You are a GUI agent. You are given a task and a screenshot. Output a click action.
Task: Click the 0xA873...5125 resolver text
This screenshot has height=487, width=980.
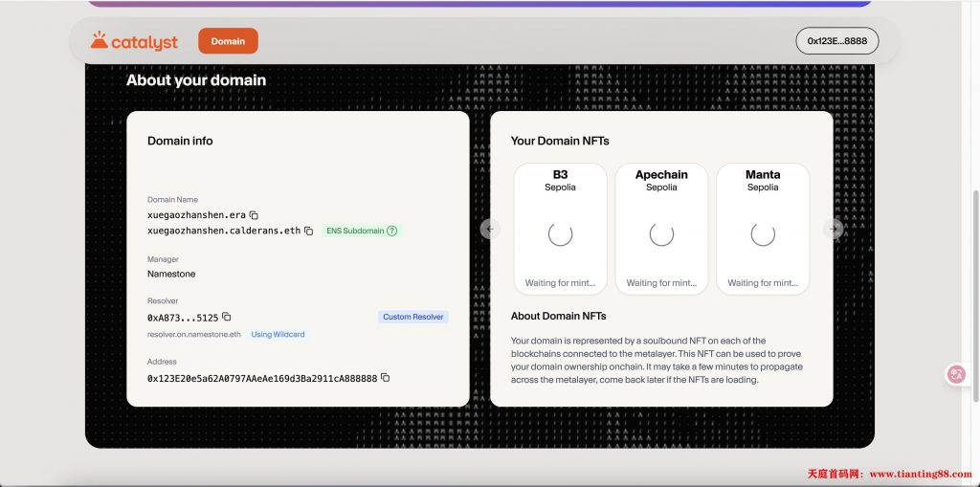coord(183,318)
